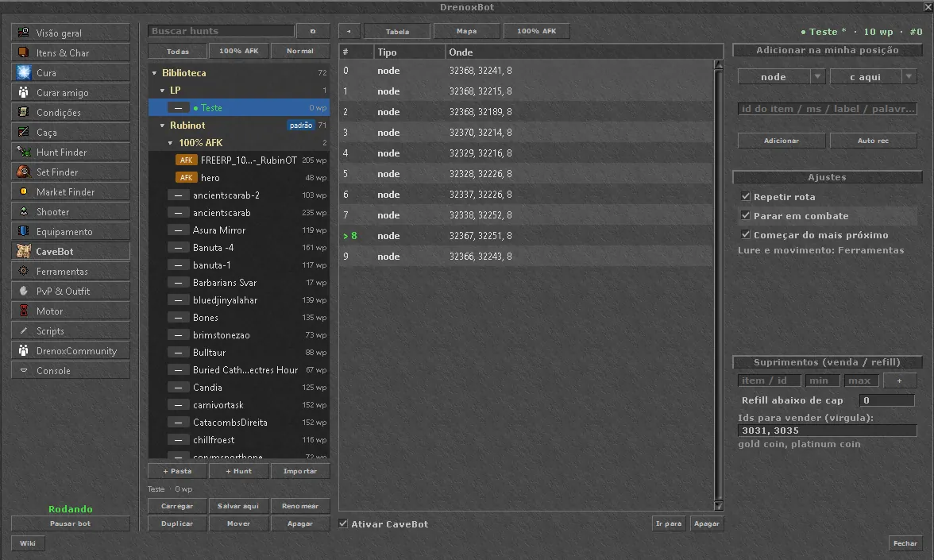
Task: Filter hunts by Todas
Action: pos(178,51)
